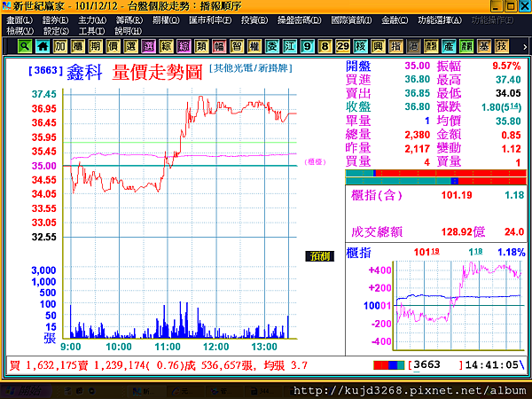Click the 總量 value 2,380

pos(417,135)
